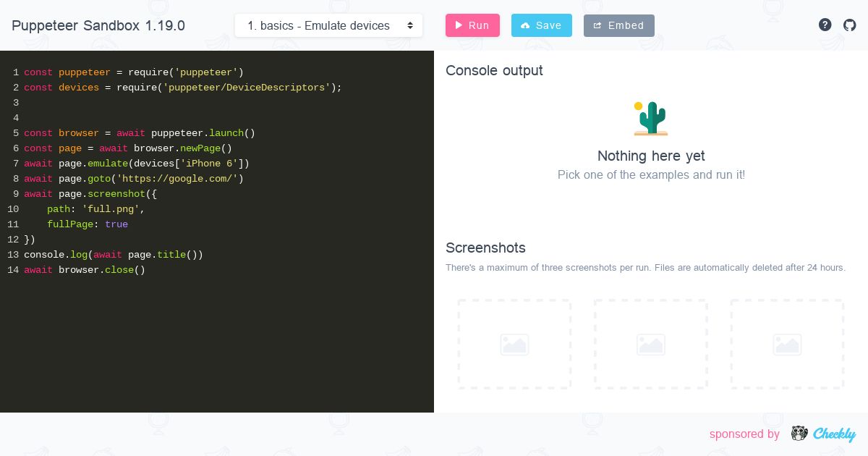
Task: Open the examples dropdown 'basics - Emulate devices'
Action: pyautogui.click(x=329, y=25)
